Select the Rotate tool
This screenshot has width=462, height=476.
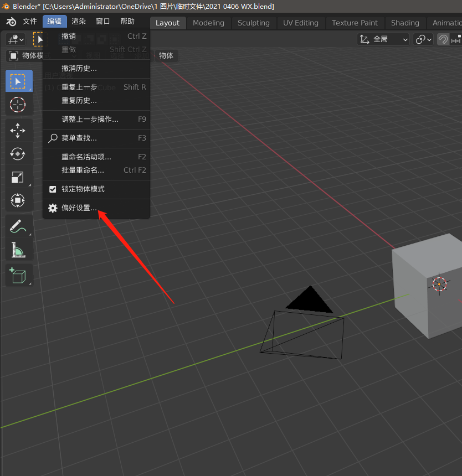tap(19, 154)
